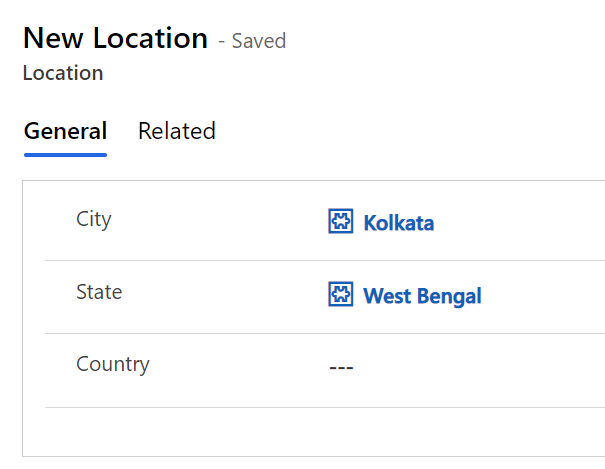605x469 pixels.
Task: Switch to the General tab
Action: (65, 131)
